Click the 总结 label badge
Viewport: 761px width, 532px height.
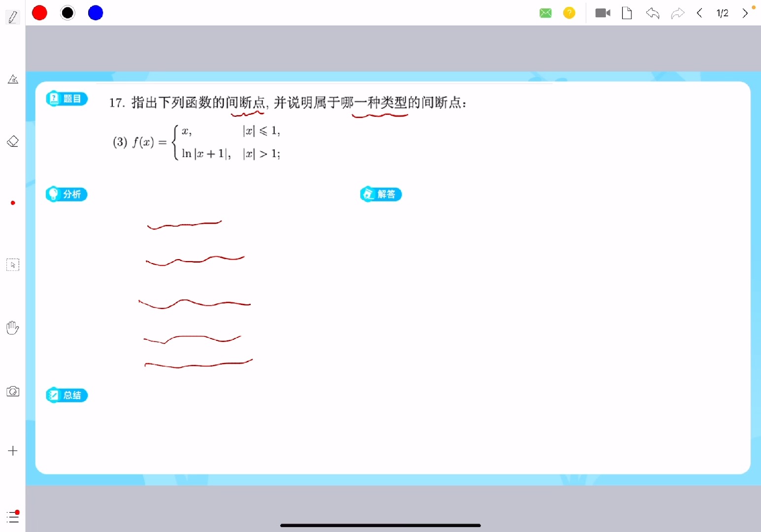point(67,395)
